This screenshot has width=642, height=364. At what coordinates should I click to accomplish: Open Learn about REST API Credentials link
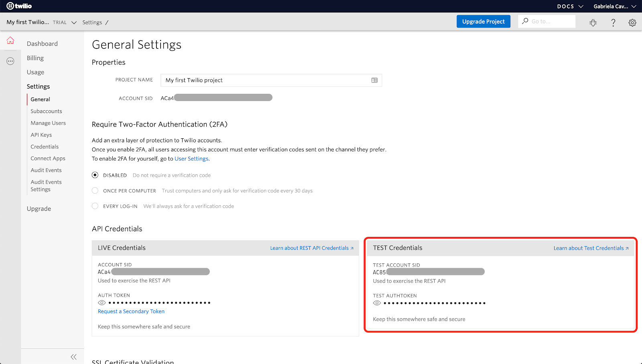coord(312,248)
